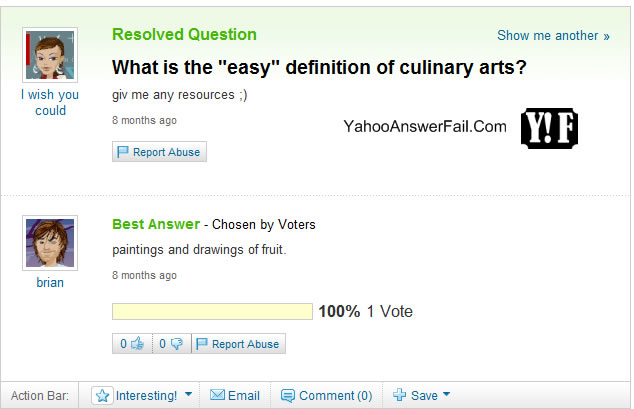
Task: Click the Y!F logo image
Action: click(550, 127)
